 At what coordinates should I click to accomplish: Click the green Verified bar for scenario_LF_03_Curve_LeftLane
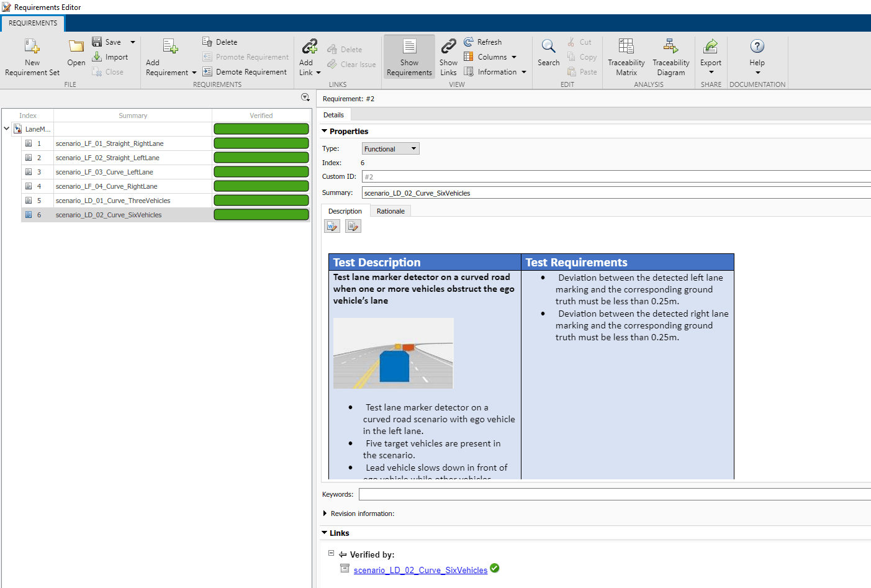tap(261, 172)
